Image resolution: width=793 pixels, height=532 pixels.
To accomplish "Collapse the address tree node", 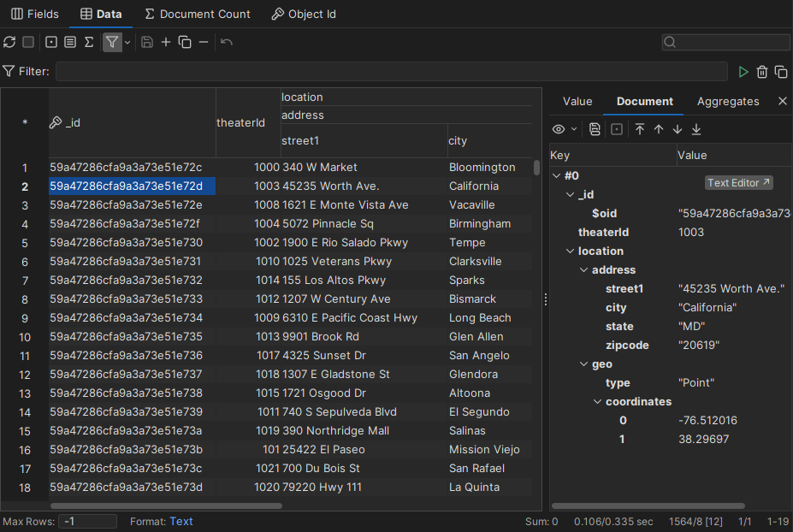I will click(582, 269).
